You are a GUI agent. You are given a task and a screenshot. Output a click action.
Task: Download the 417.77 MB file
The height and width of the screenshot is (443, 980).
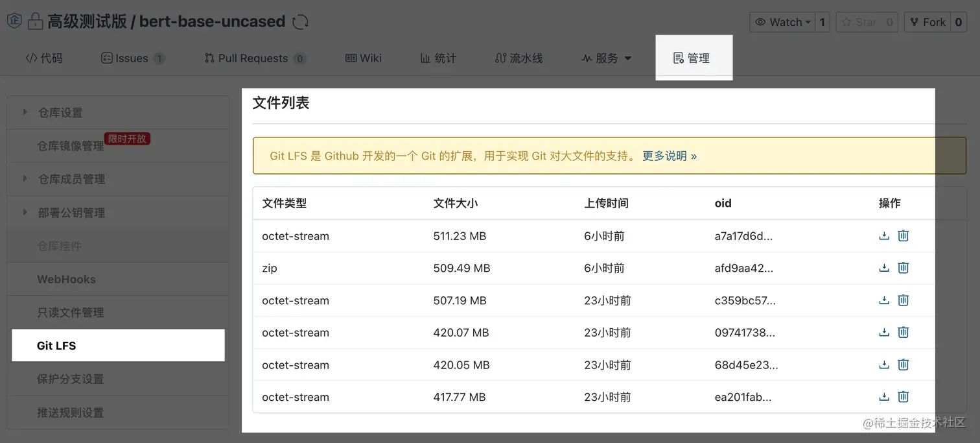point(883,397)
